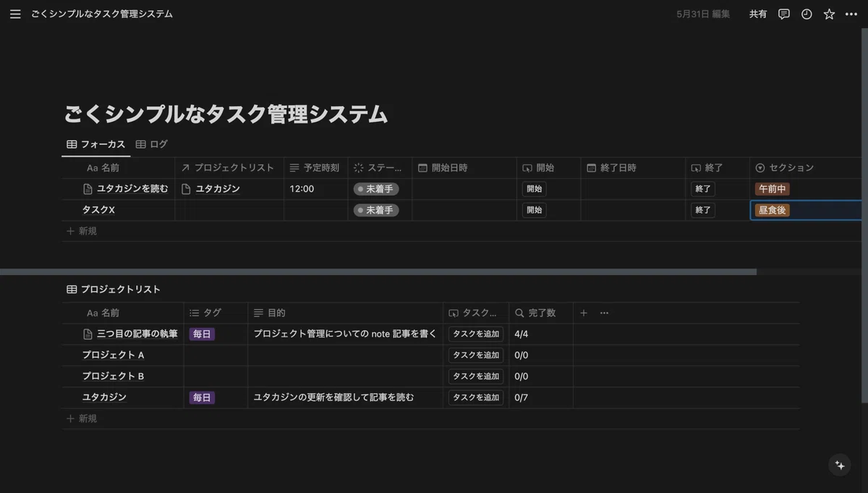Click the 共有 share button
This screenshot has height=493, width=868.
point(758,14)
